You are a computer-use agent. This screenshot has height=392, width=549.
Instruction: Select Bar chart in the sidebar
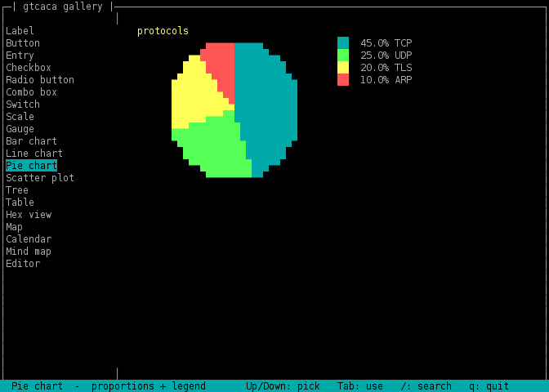32,141
